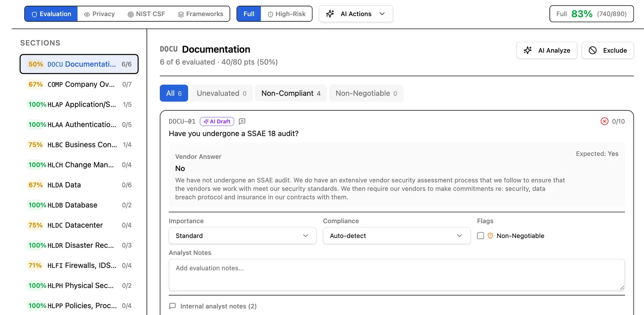
Task: Open the Evaluation tab
Action: [x=51, y=14]
